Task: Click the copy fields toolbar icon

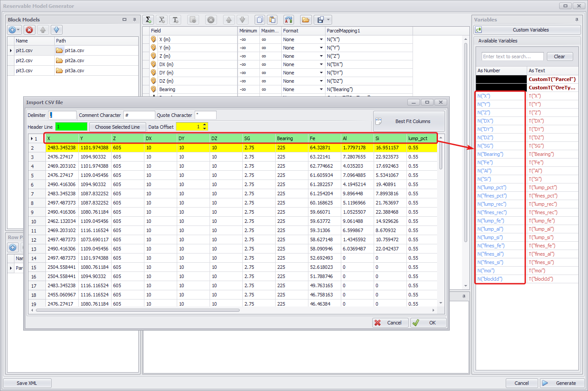Action: point(259,20)
